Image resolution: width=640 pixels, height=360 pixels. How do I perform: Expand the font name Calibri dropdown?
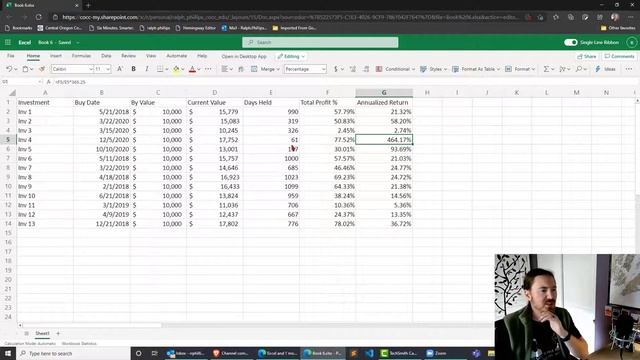91,69
